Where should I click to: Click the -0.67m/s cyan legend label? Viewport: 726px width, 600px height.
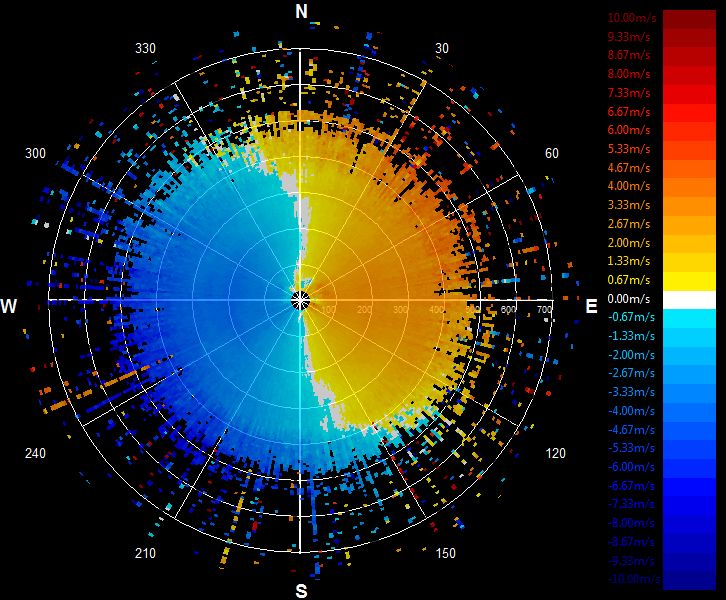pos(631,317)
